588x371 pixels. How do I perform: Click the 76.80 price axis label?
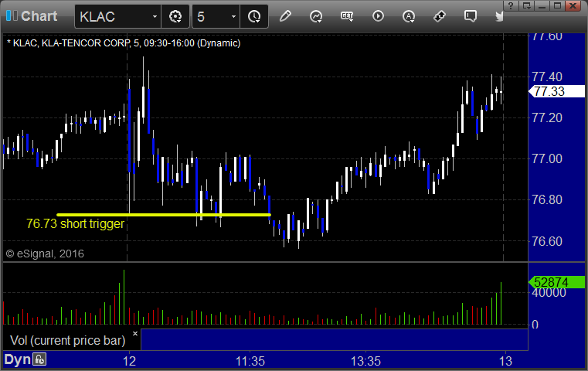547,199
